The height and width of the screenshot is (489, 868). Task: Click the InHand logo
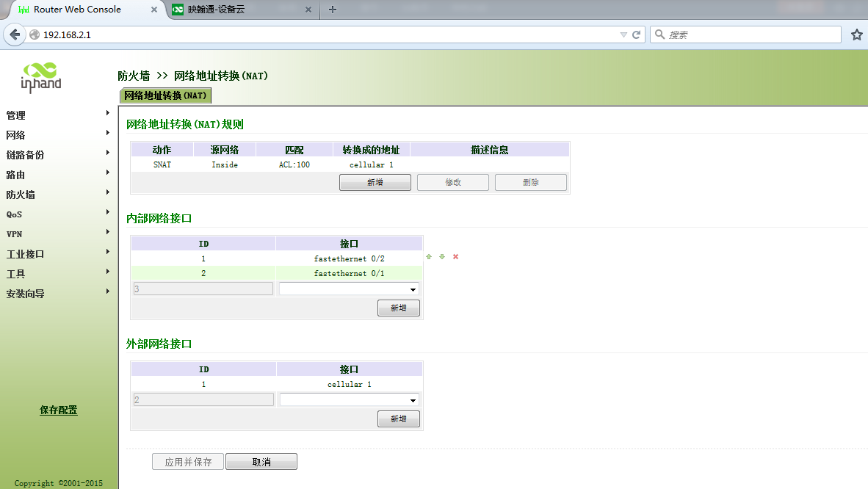coord(41,76)
